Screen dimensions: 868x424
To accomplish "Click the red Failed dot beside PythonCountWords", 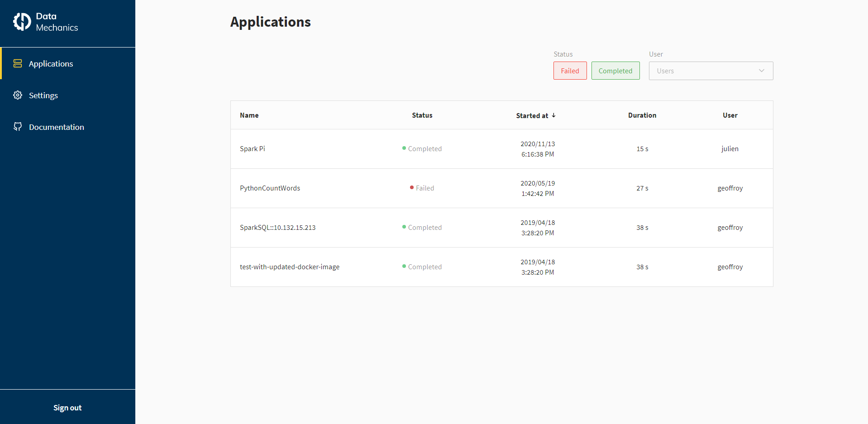I will pos(411,187).
